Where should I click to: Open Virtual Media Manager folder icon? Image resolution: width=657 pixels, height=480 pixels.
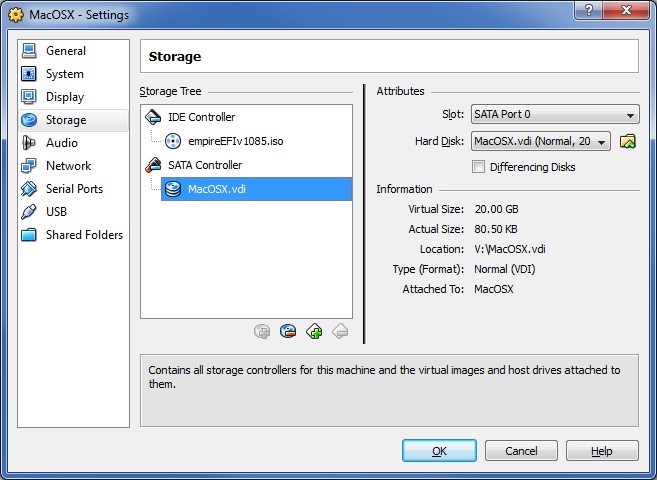628,141
